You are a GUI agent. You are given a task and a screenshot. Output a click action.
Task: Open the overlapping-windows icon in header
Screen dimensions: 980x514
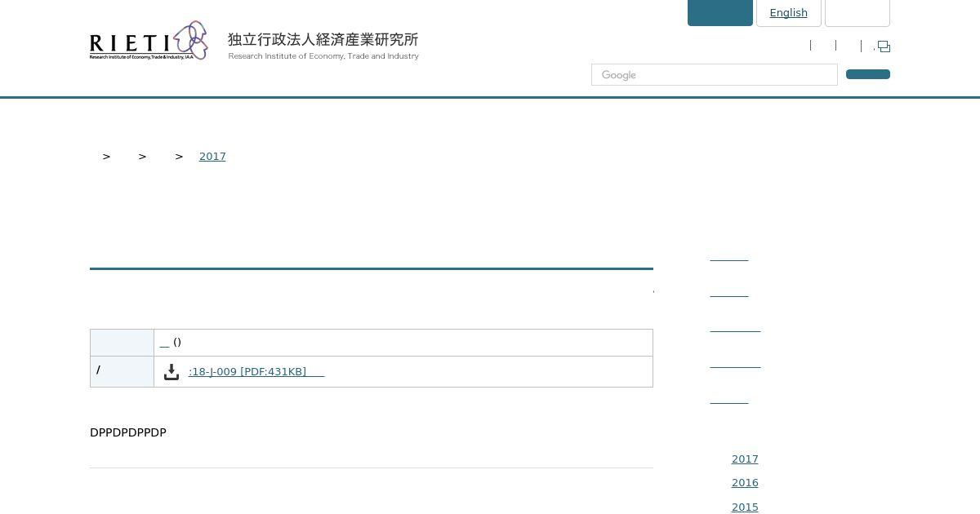(884, 47)
